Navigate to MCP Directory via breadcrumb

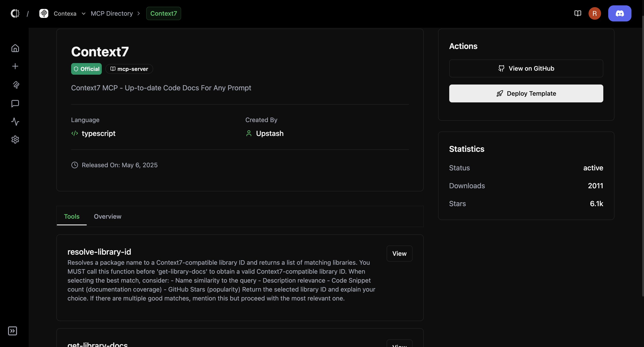point(112,13)
